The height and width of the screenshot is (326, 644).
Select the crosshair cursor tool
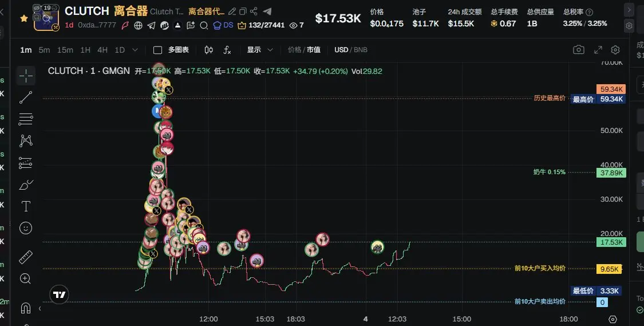click(x=25, y=76)
